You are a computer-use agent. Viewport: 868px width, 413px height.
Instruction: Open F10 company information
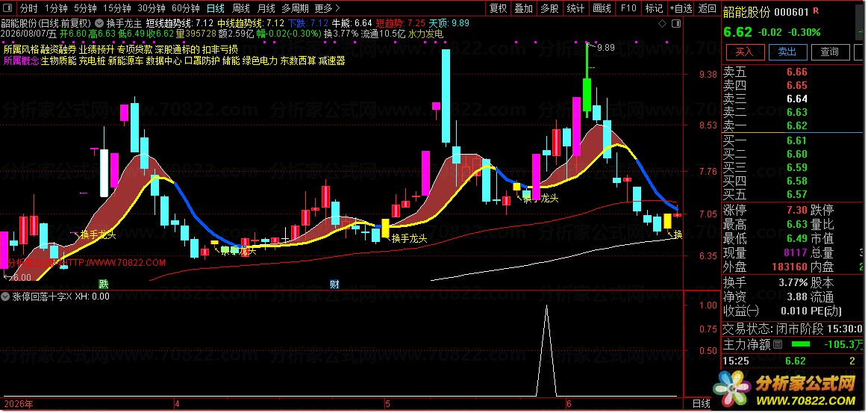(628, 8)
